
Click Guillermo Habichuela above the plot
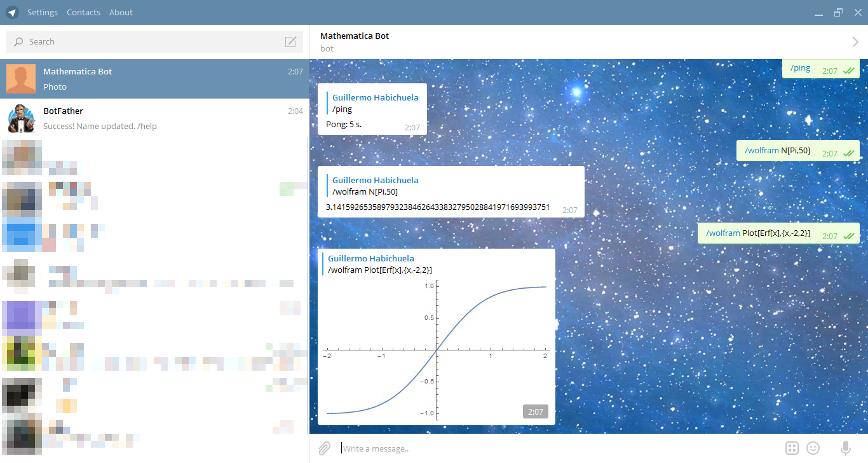pos(371,259)
